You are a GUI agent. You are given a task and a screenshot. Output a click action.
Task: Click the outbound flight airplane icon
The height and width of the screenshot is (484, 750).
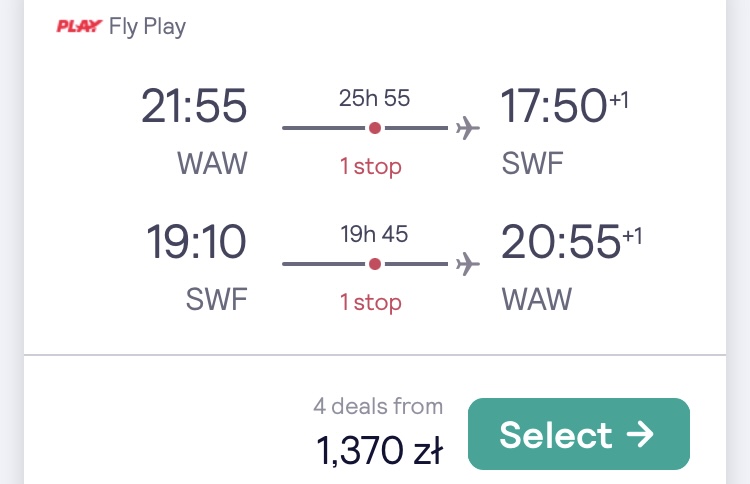pyautogui.click(x=467, y=128)
